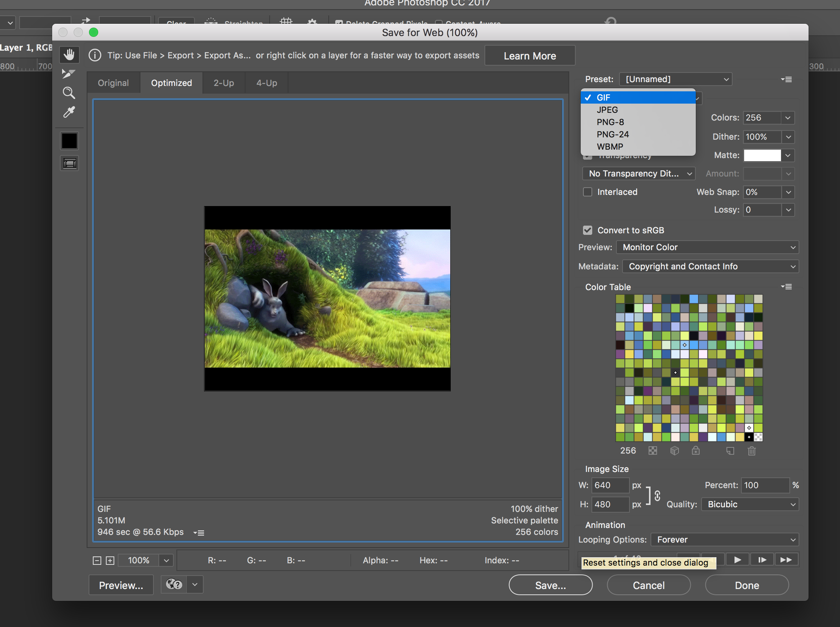Open the Metadata dropdown
This screenshot has width=840, height=627.
coord(710,267)
